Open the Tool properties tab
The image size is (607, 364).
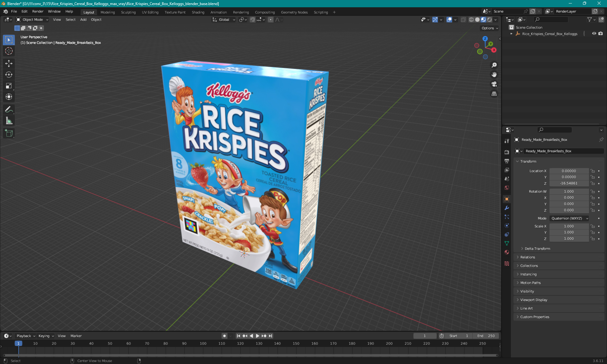(x=507, y=141)
